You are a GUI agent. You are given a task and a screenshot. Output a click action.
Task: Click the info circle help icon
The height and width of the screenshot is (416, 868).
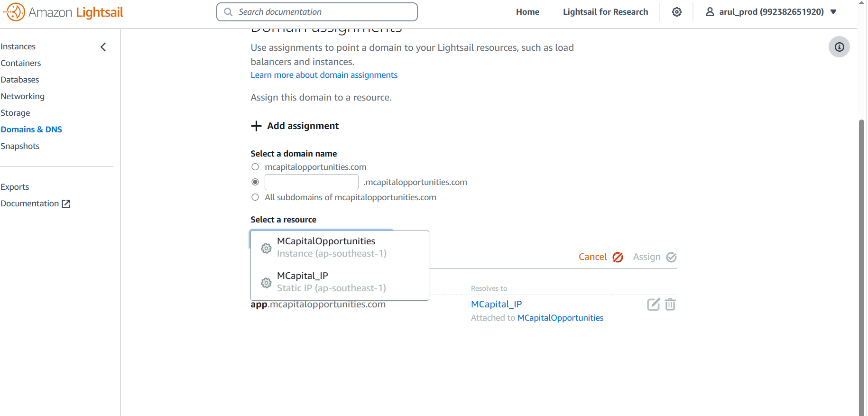coord(839,47)
